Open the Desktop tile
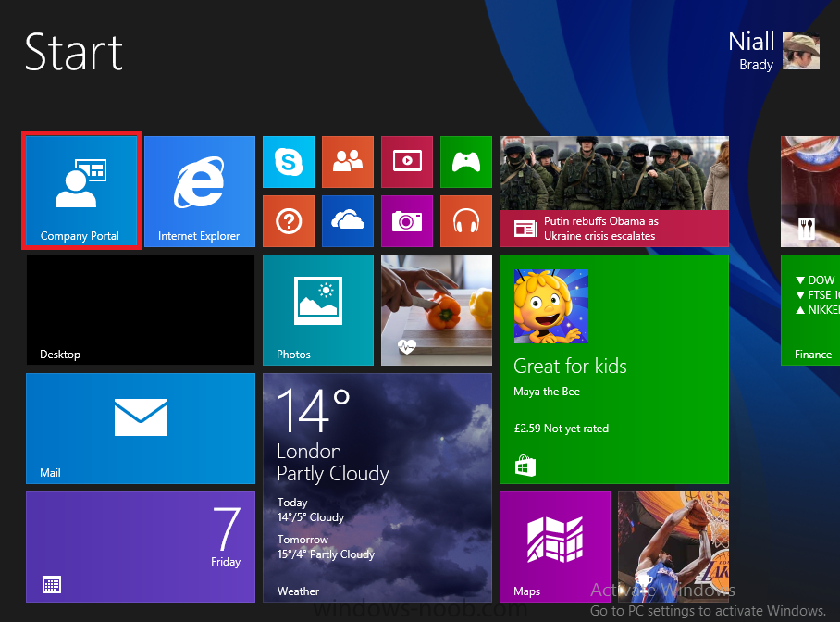This screenshot has width=840, height=622. click(x=141, y=310)
